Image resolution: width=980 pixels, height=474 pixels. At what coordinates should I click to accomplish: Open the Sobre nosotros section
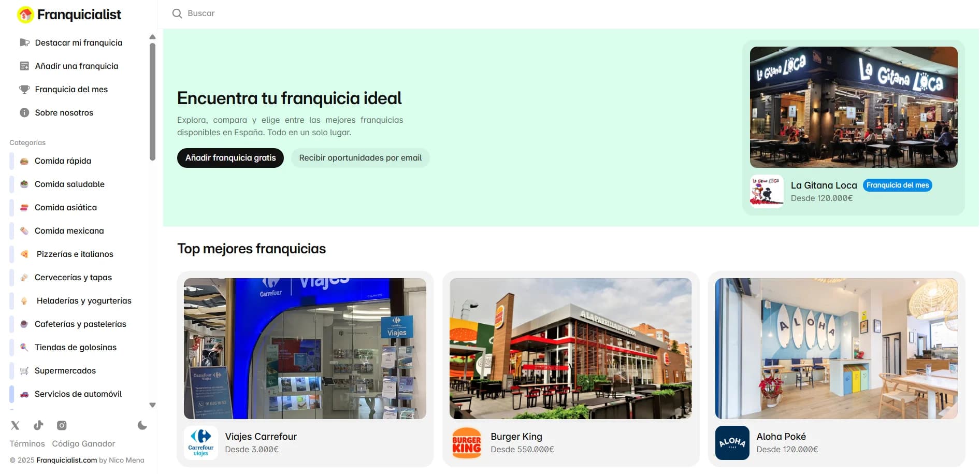(64, 112)
